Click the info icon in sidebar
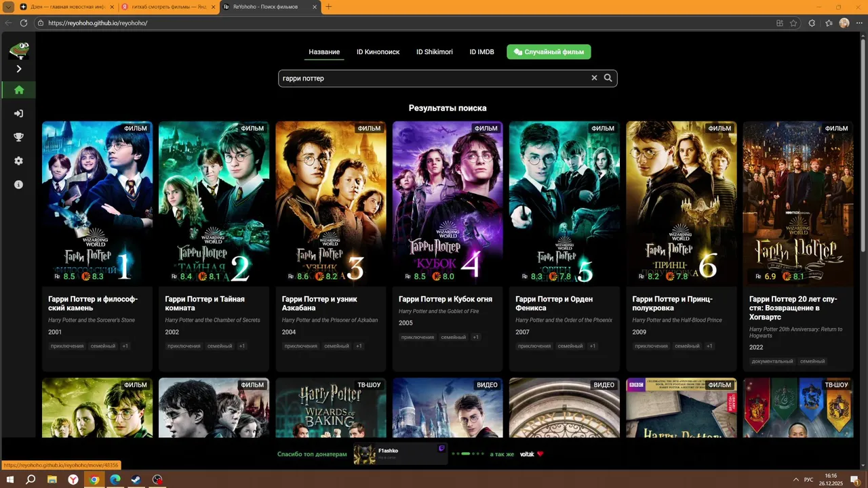This screenshot has width=868, height=488. 18,184
